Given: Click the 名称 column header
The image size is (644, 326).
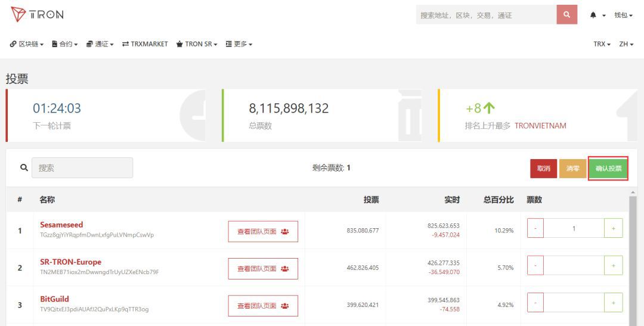Looking at the screenshot, I should [x=47, y=200].
